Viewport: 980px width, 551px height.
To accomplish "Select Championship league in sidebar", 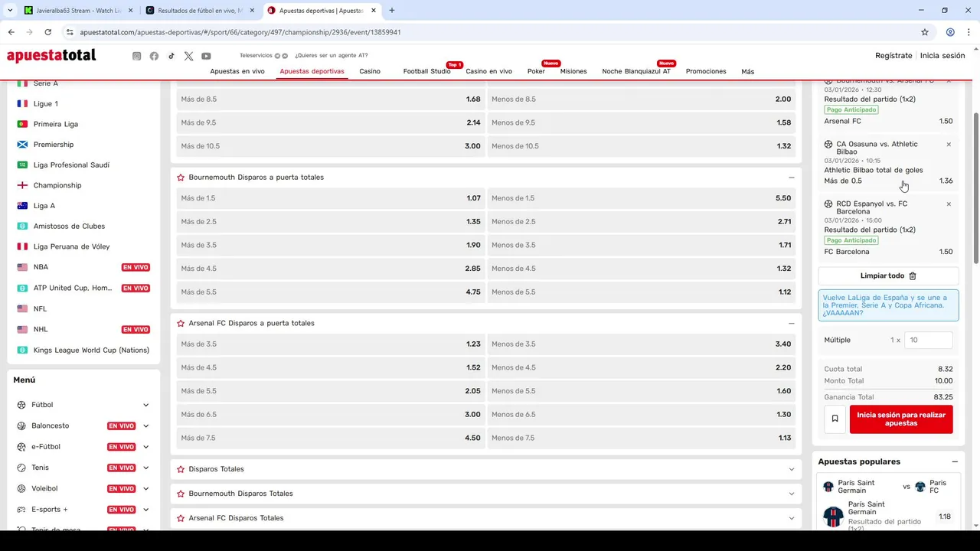I will coord(57,185).
